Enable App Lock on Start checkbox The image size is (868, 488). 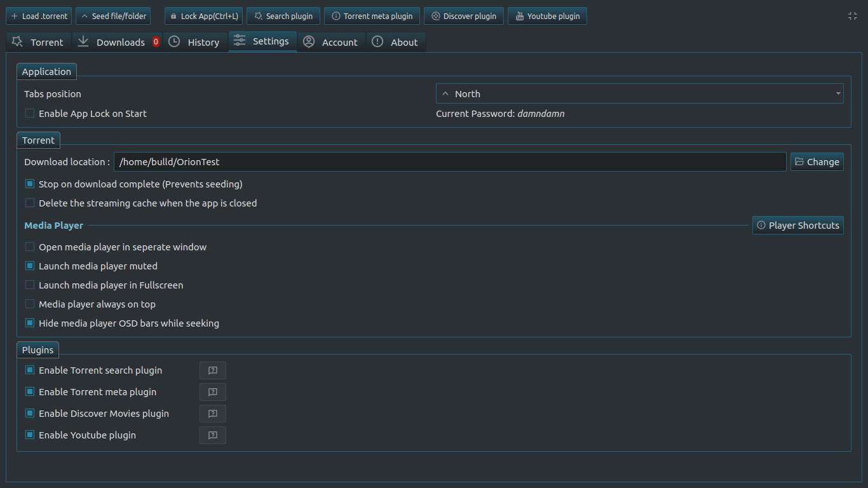(30, 114)
